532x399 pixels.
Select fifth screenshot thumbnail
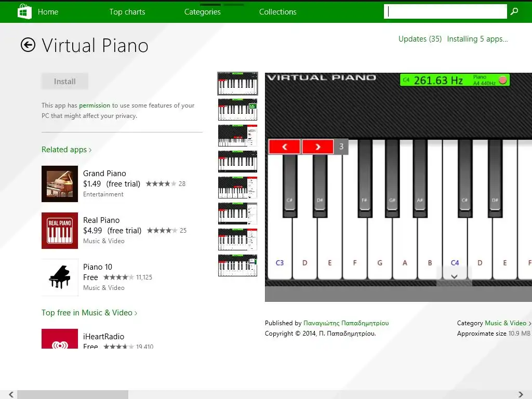pos(237,187)
